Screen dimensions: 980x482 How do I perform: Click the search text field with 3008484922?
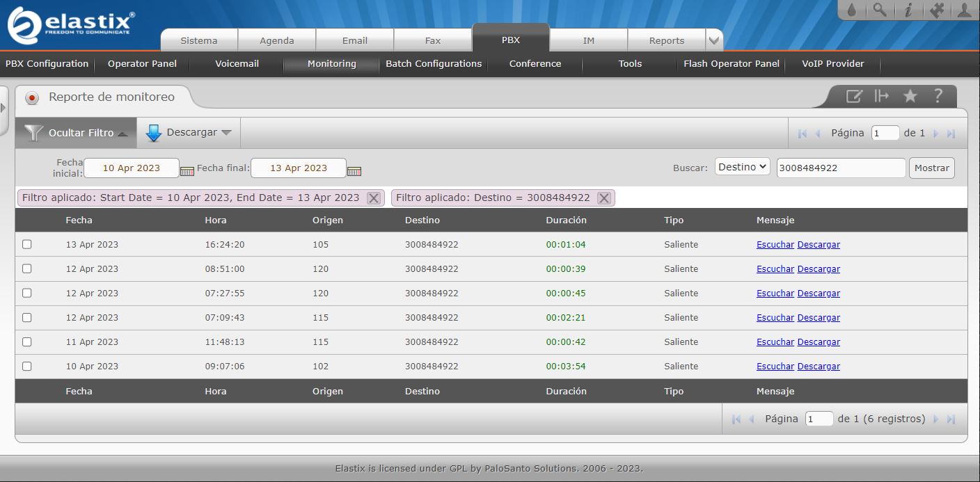click(x=841, y=168)
